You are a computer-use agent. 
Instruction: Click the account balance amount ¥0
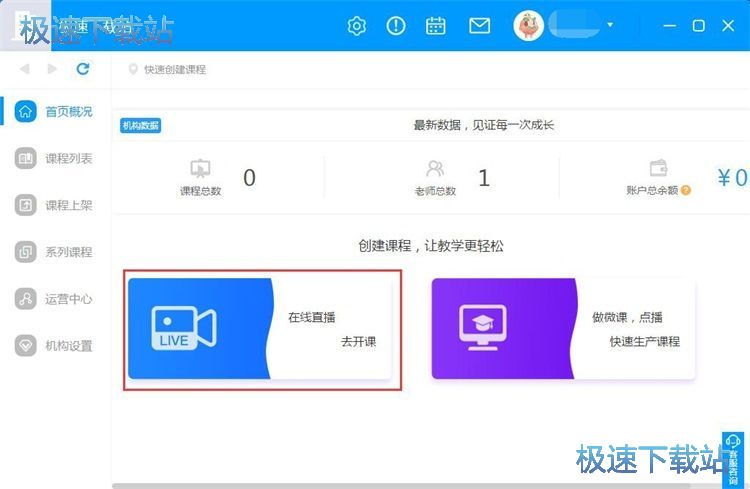tap(732, 178)
